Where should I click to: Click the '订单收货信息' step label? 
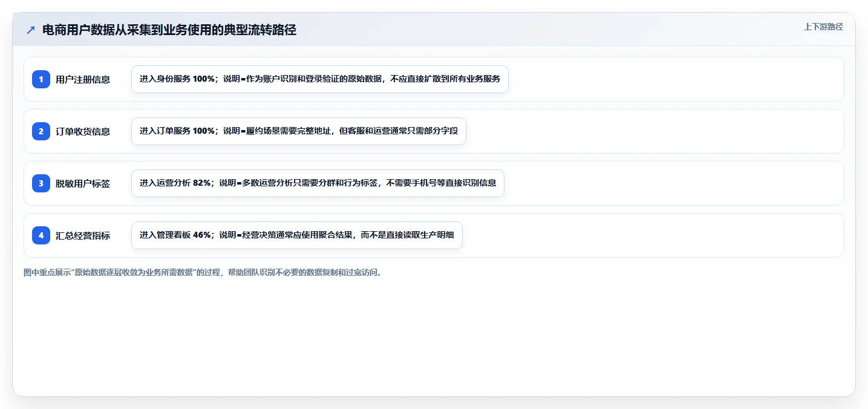click(x=83, y=131)
